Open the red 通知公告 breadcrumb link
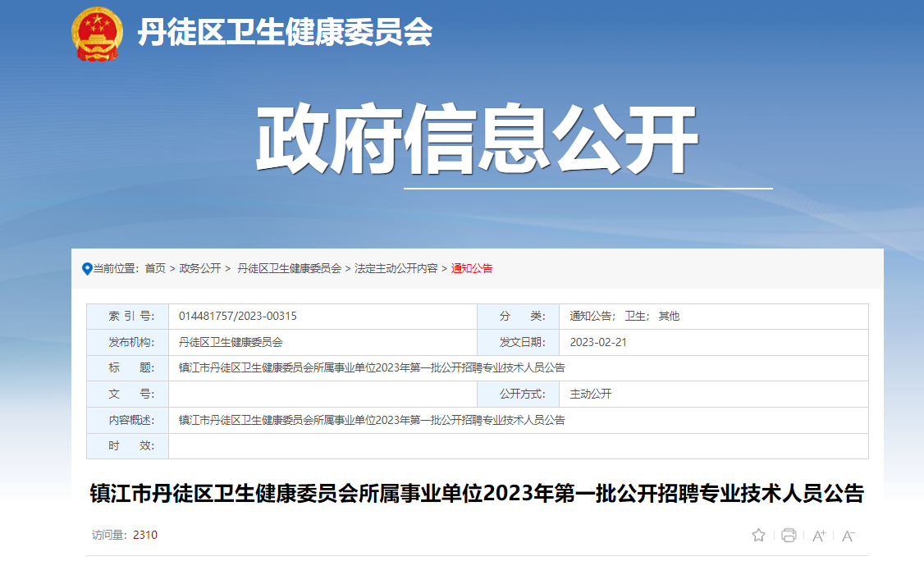924x570 pixels. (472, 268)
